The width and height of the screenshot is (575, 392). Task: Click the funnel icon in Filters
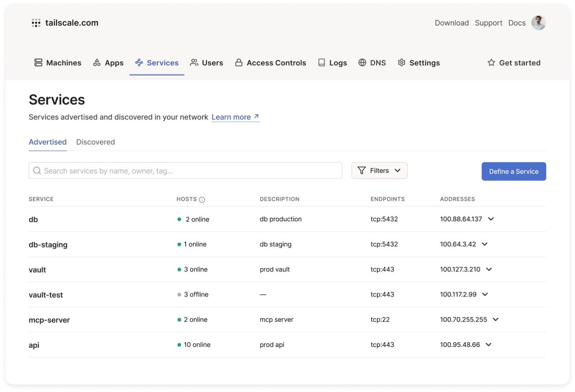click(x=361, y=170)
